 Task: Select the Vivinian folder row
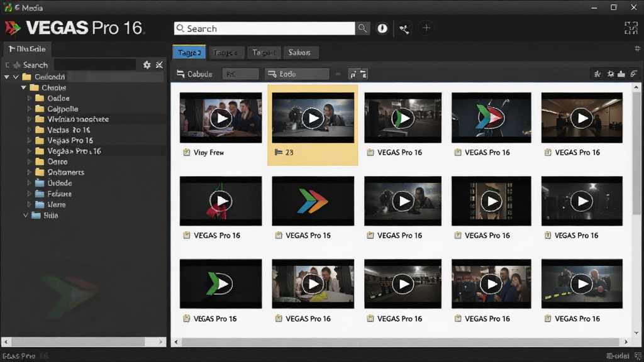tap(78, 119)
